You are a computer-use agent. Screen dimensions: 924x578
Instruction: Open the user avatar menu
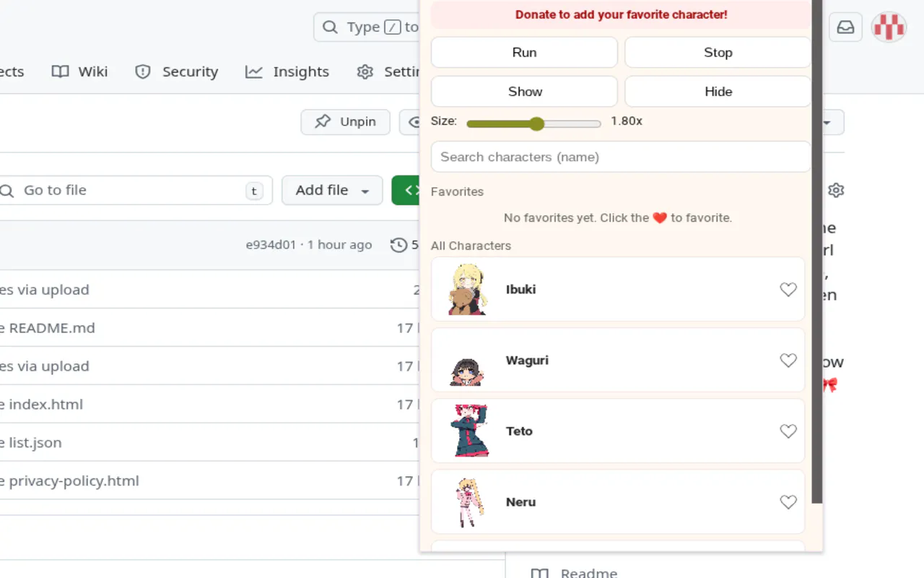(x=889, y=27)
